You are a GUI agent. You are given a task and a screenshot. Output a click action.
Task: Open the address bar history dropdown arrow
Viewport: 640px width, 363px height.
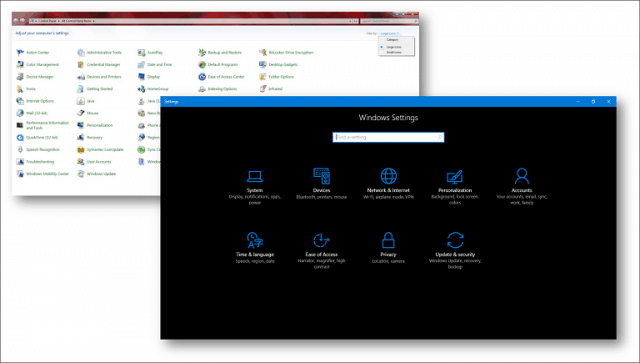[350, 21]
